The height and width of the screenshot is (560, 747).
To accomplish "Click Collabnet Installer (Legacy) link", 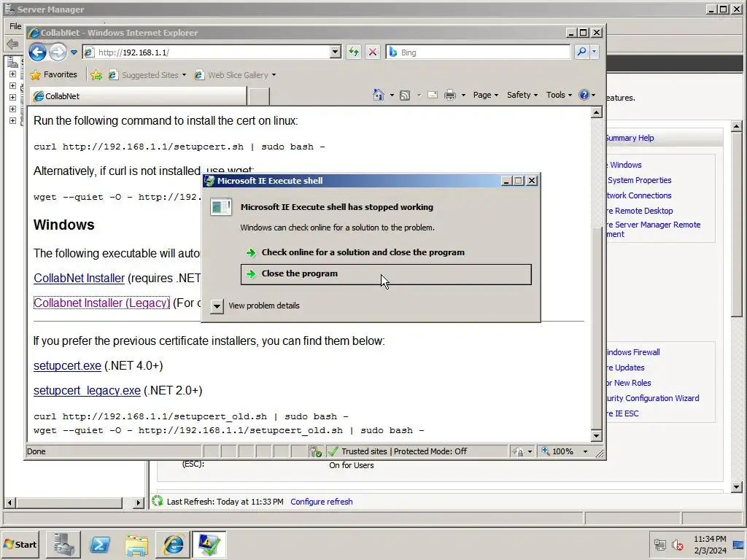I will click(x=101, y=303).
